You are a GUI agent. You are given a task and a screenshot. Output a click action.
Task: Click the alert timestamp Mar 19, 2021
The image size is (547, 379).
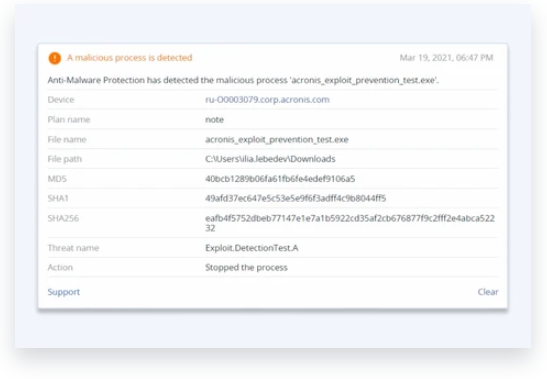(x=446, y=58)
